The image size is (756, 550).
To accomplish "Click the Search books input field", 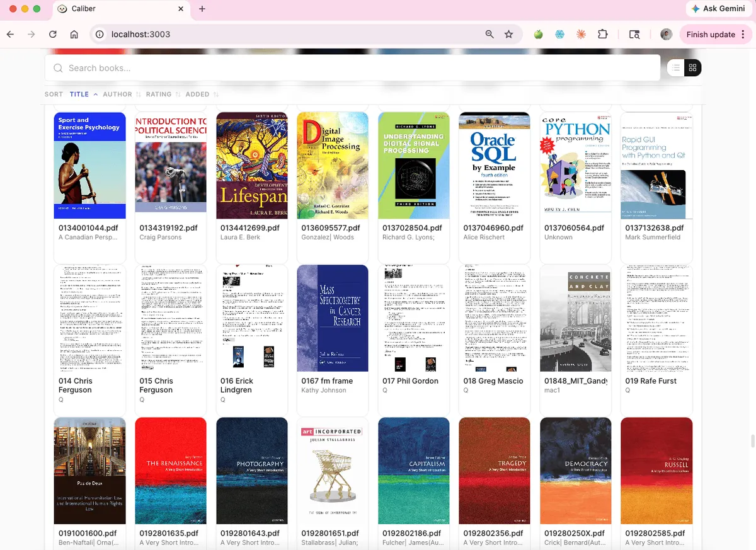I will [x=352, y=68].
